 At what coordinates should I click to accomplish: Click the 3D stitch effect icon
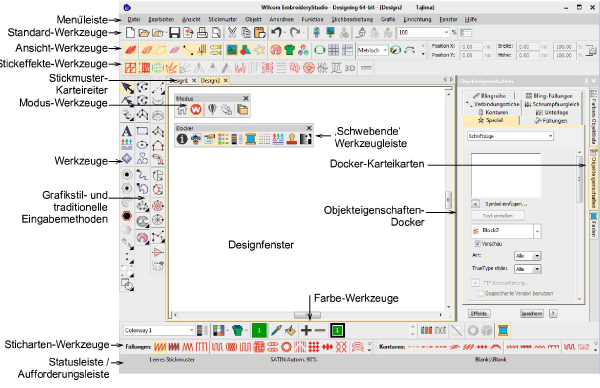tap(350, 68)
